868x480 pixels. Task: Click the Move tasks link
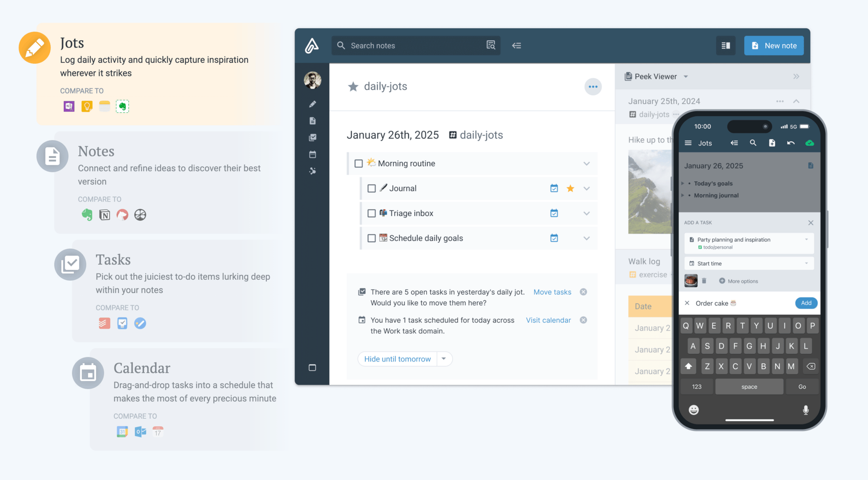point(552,292)
